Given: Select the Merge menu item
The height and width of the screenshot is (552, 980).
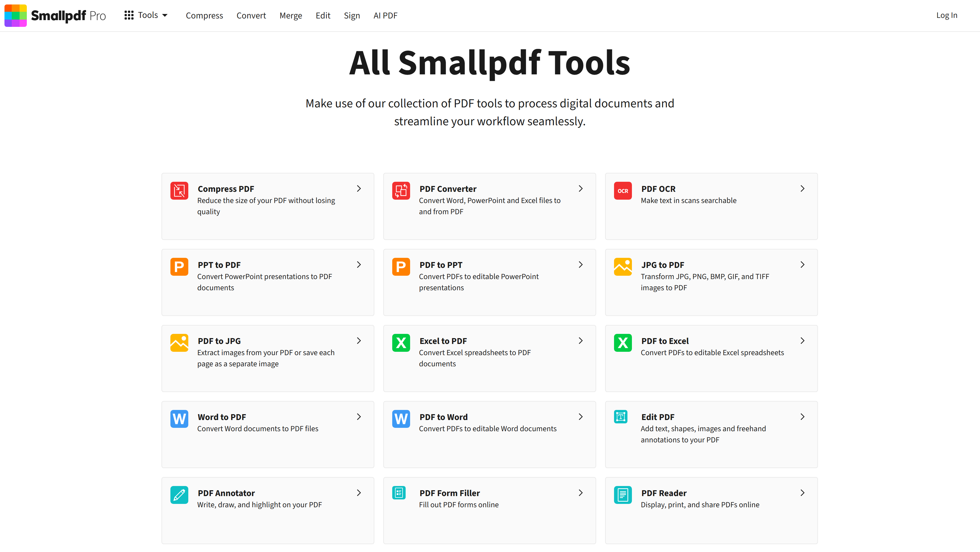Looking at the screenshot, I should pyautogui.click(x=291, y=15).
